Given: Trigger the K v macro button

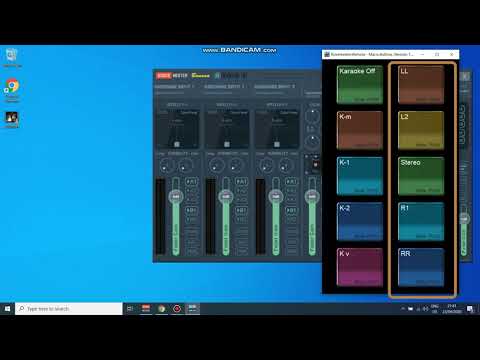Looking at the screenshot, I should (360, 267).
